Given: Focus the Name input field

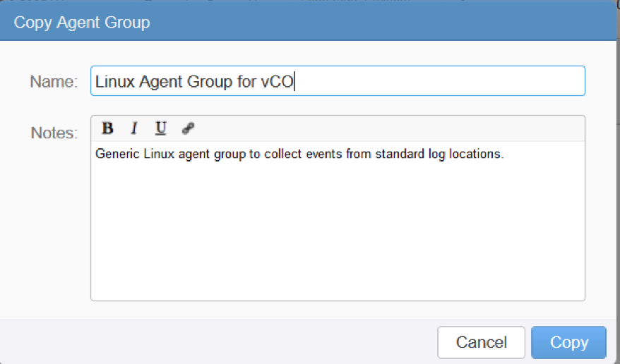Looking at the screenshot, I should [x=338, y=81].
